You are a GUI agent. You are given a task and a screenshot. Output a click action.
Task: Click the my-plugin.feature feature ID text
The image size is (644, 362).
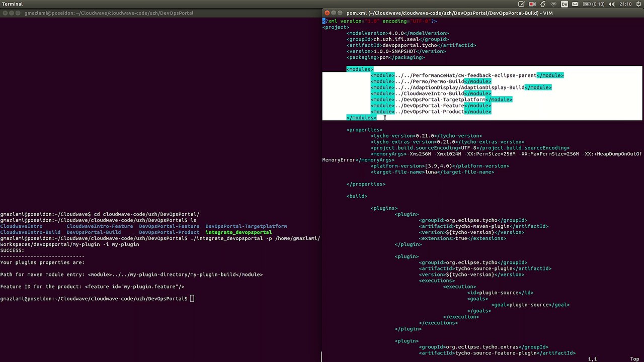point(134,287)
